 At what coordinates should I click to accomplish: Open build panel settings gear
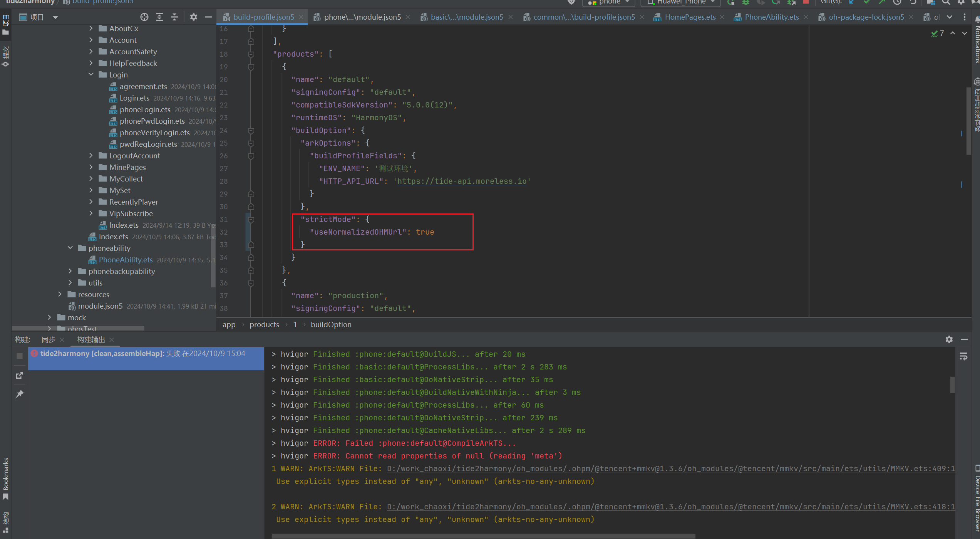[x=949, y=339]
